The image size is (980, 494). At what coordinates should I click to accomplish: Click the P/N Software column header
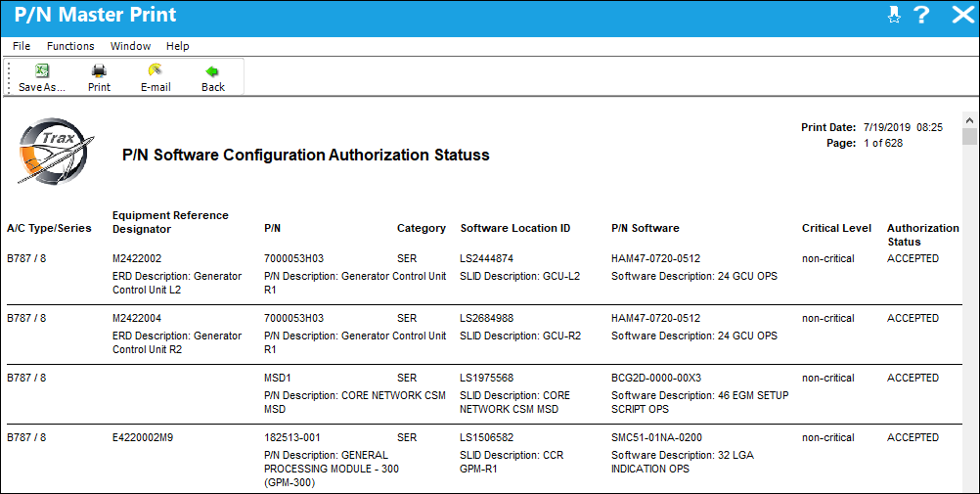click(x=645, y=228)
